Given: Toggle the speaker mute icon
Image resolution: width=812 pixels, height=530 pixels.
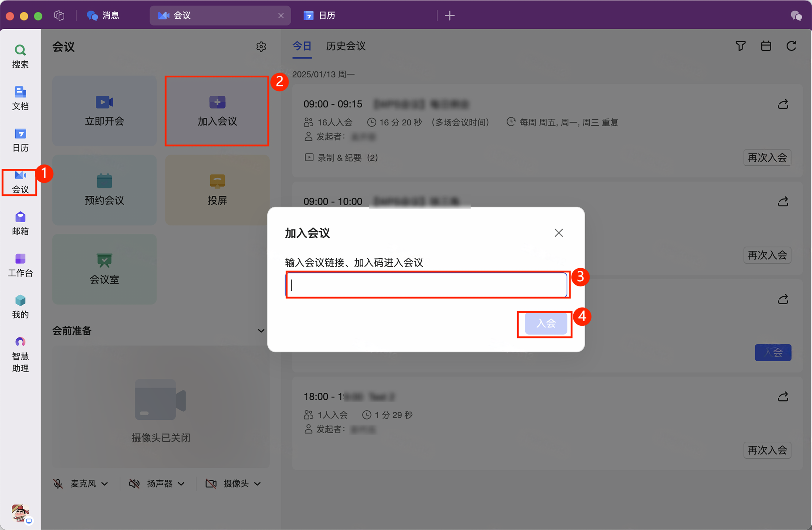Looking at the screenshot, I should point(134,483).
